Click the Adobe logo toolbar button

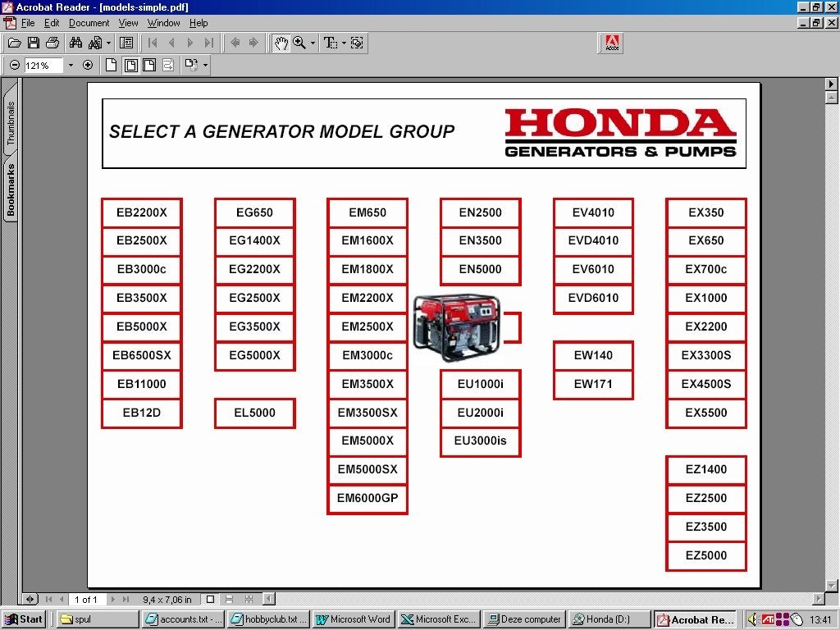coord(611,43)
